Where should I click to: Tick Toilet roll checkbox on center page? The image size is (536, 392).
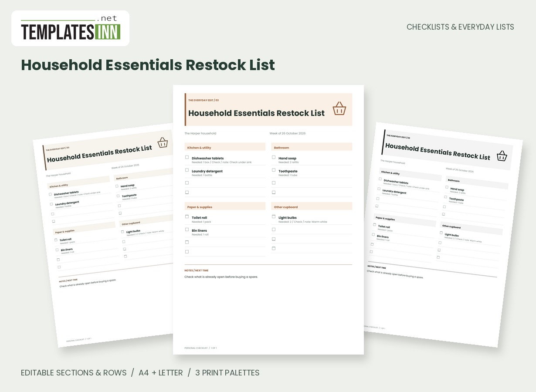coord(187,216)
